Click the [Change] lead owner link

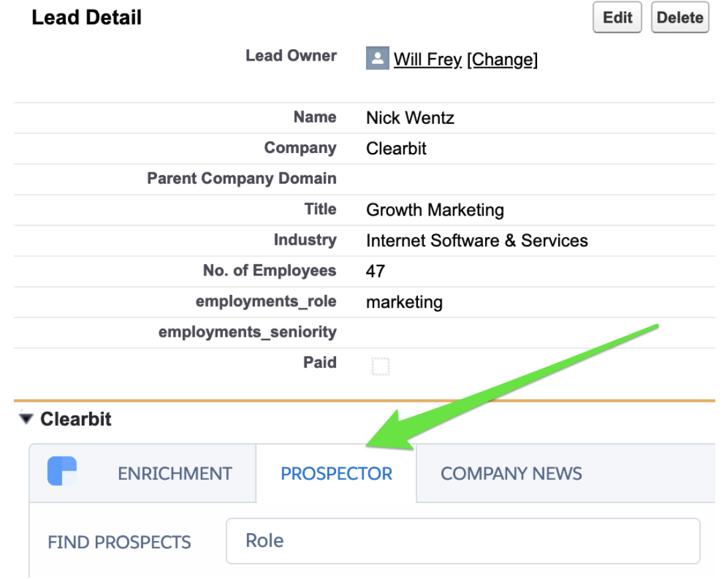coord(502,59)
